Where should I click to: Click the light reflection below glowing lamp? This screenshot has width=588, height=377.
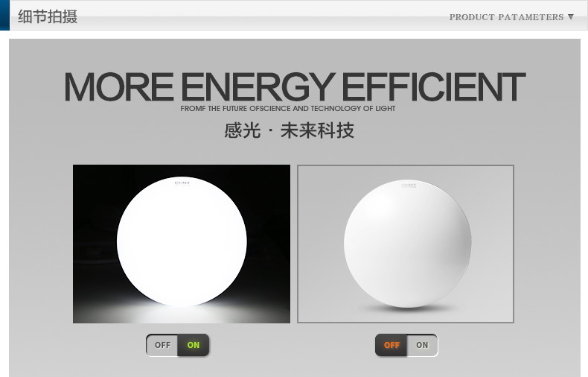[x=182, y=312]
